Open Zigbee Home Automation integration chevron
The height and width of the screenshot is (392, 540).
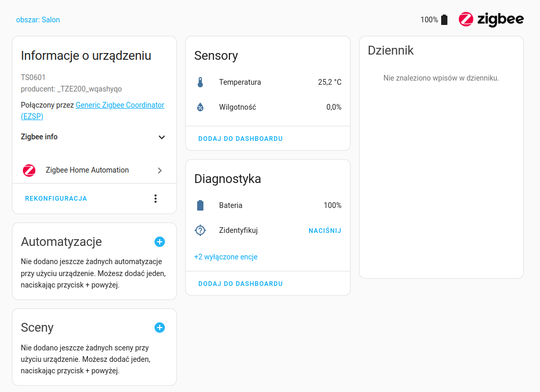pyautogui.click(x=160, y=171)
